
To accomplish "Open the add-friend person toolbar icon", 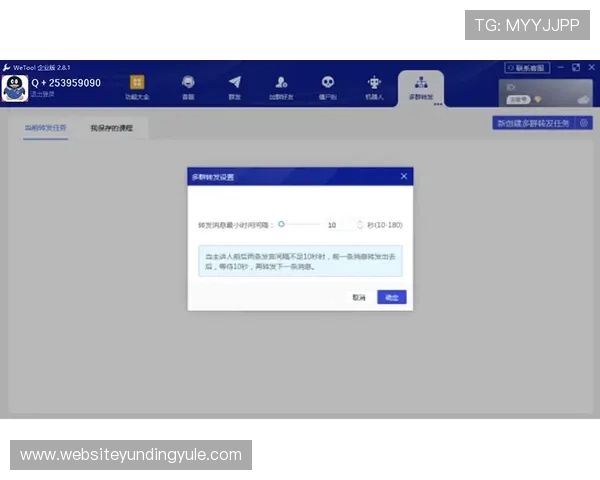I will (281, 82).
